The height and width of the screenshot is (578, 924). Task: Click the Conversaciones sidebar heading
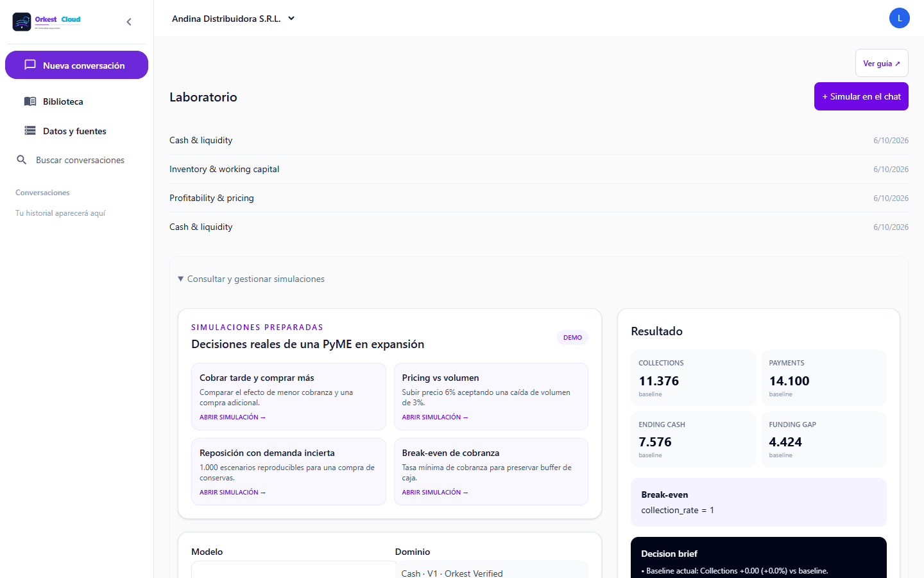[42, 193]
